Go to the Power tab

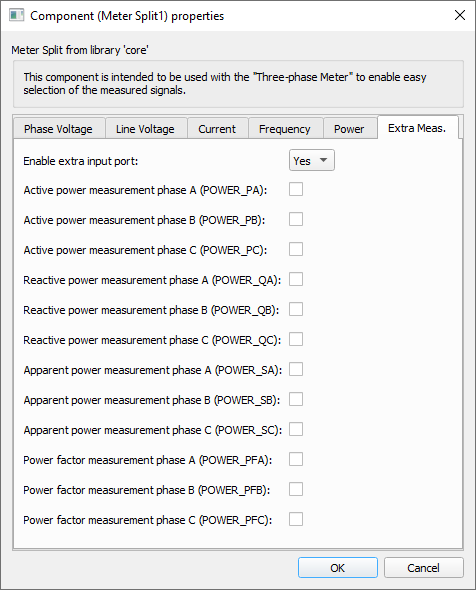[350, 129]
